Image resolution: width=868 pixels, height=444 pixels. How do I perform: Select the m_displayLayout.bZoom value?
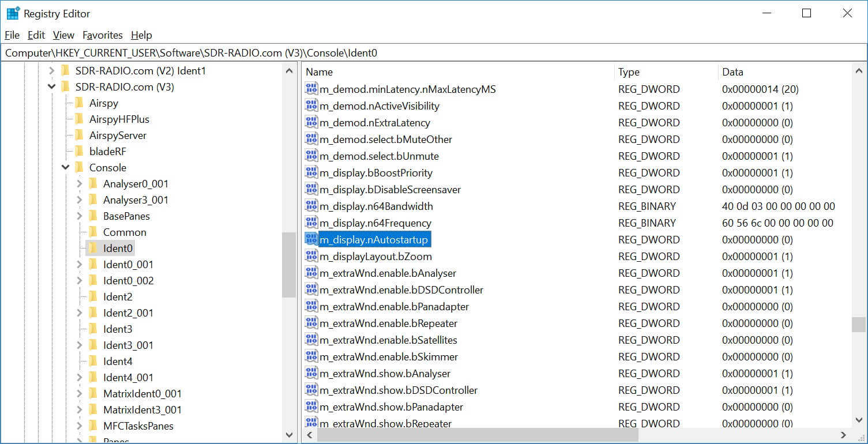point(375,257)
